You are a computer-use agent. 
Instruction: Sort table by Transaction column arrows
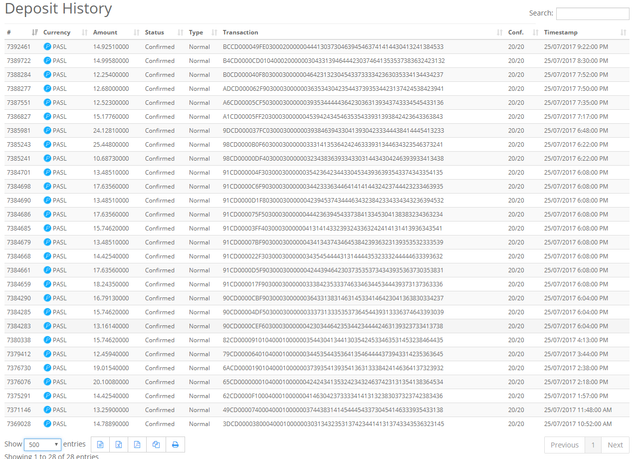[x=499, y=32]
